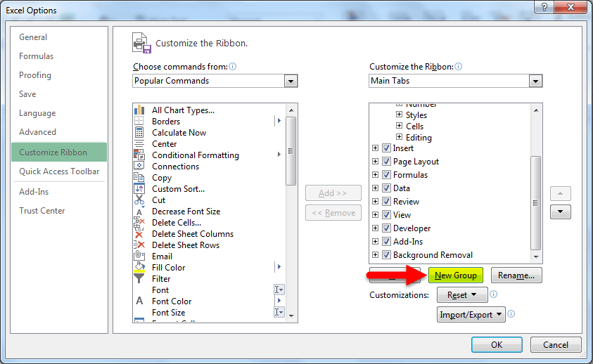Click the Help question mark button

pyautogui.click(x=544, y=7)
